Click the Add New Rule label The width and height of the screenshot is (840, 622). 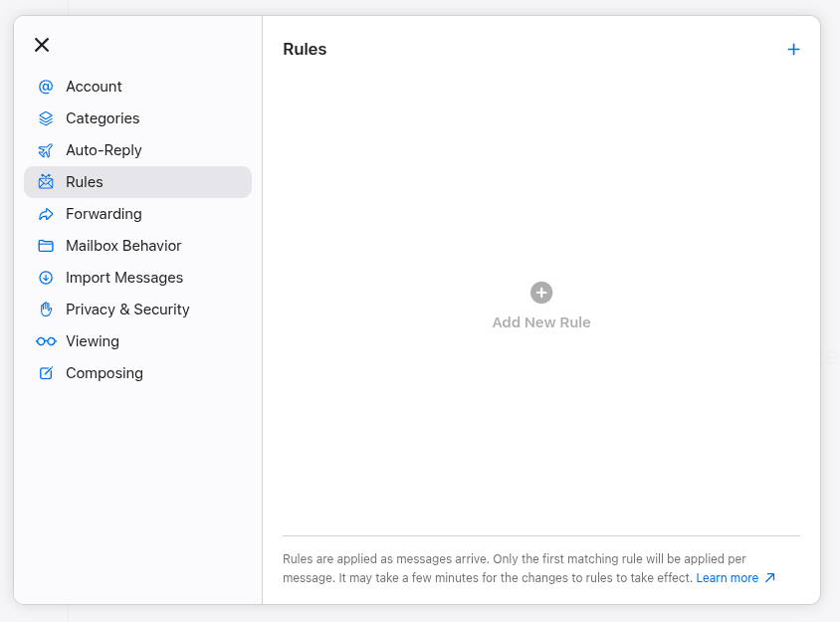(541, 322)
